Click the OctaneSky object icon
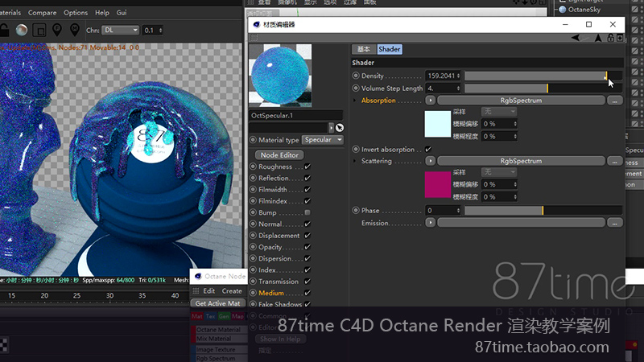The image size is (644, 362). (x=563, y=10)
